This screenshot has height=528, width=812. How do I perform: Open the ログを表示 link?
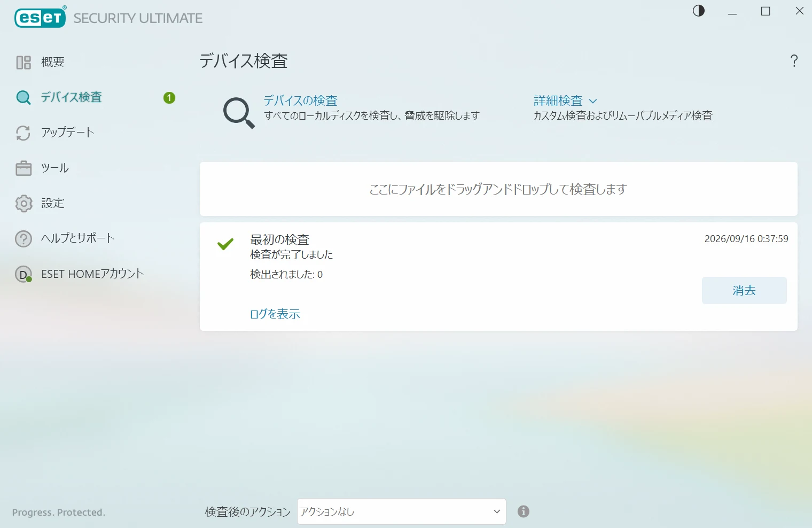pos(275,314)
